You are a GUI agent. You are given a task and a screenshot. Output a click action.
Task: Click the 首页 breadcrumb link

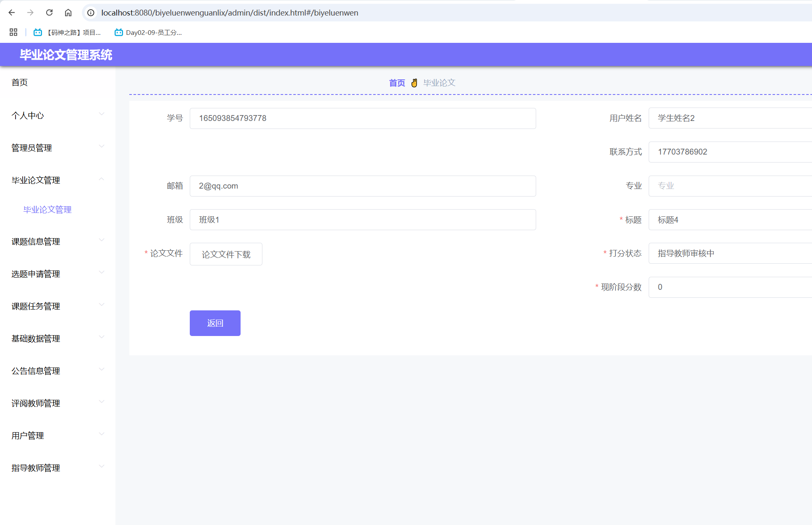pos(396,83)
